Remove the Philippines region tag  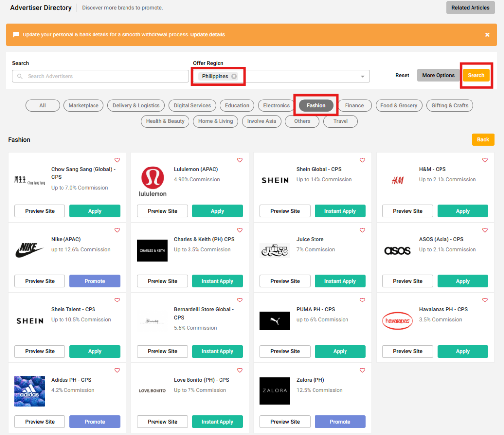pyautogui.click(x=234, y=76)
